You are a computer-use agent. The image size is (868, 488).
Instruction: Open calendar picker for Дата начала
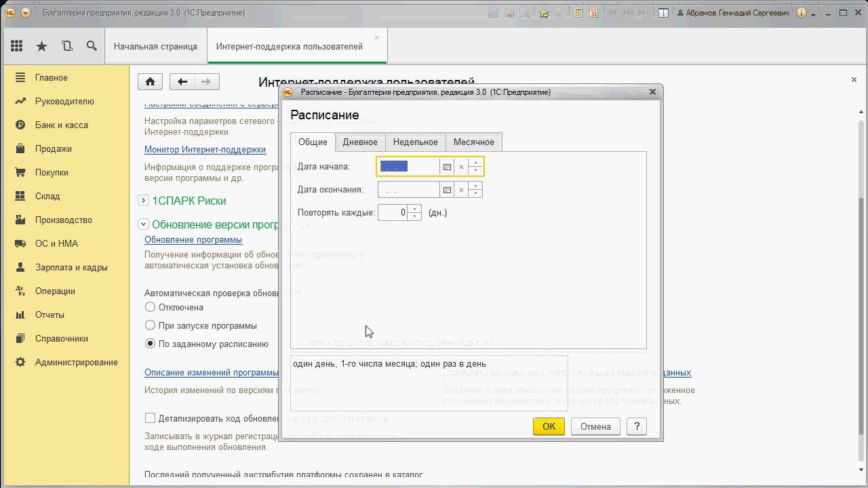coord(447,167)
